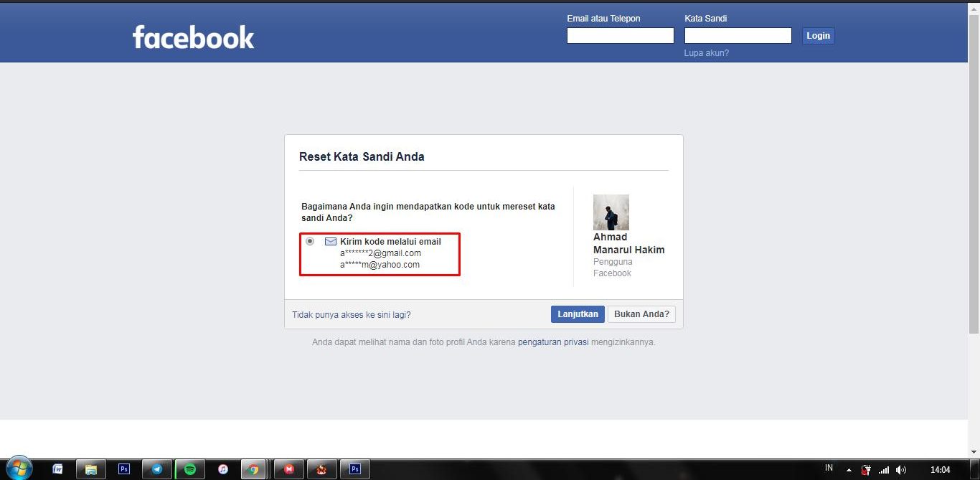980x480 pixels.
Task: Open Microsoft Word from the taskbar
Action: [x=57, y=469]
